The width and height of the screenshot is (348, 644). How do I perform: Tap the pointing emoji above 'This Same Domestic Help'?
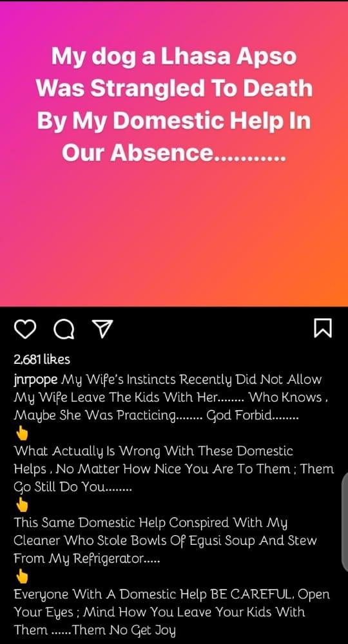pyautogui.click(x=22, y=505)
